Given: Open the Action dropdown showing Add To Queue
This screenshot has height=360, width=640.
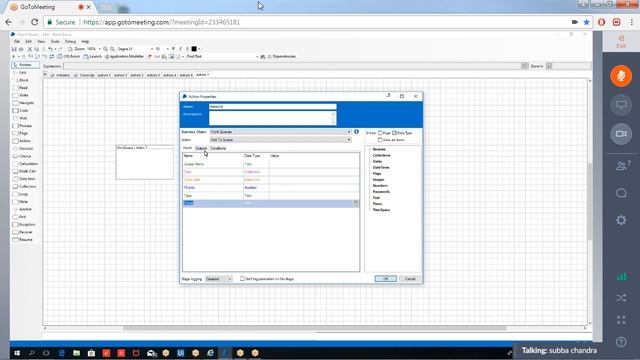Looking at the screenshot, I should 280,140.
